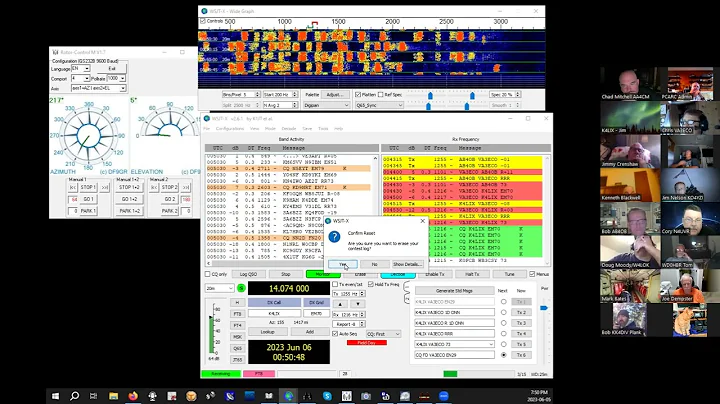
Task: Open the File menu in WSJT-X
Action: 207,129
